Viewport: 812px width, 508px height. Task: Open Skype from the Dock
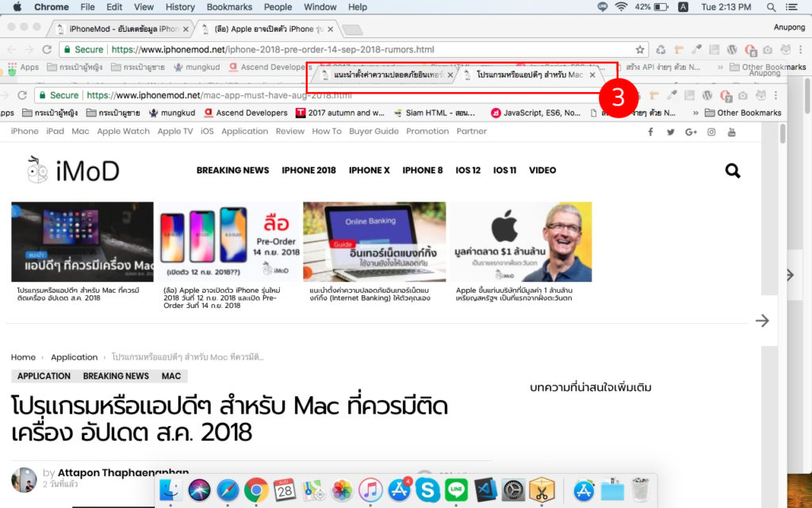[428, 491]
